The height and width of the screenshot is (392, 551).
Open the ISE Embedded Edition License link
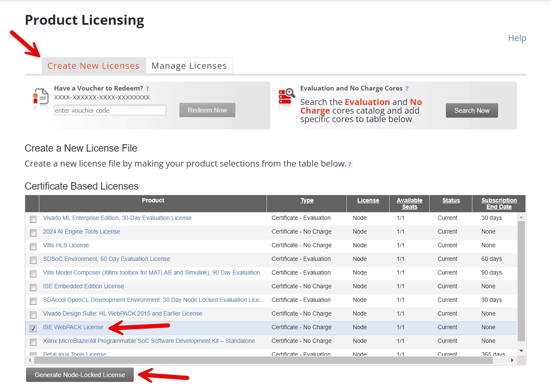(x=83, y=286)
